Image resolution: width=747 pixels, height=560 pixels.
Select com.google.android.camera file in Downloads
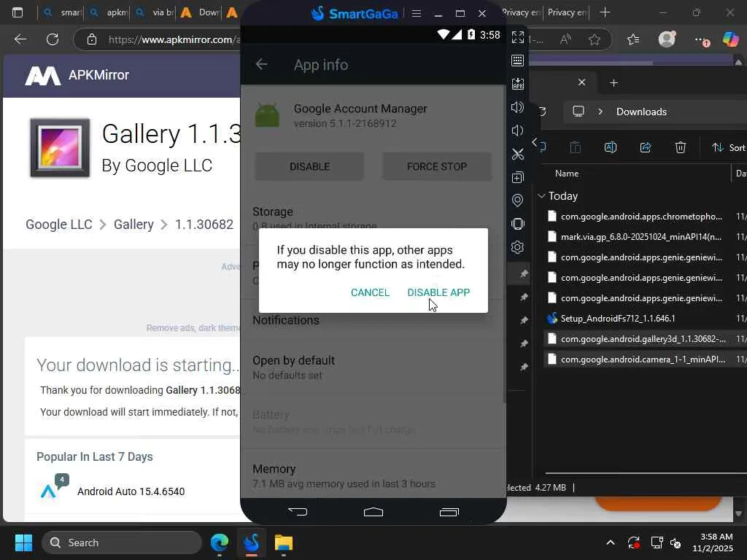pyautogui.click(x=643, y=359)
